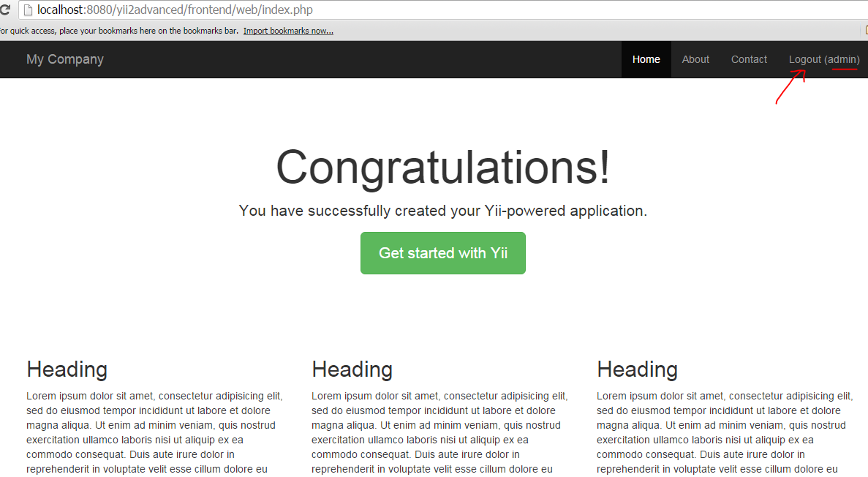Click the Congratulations! headline
Screen dimensions: 868x477
(x=442, y=167)
